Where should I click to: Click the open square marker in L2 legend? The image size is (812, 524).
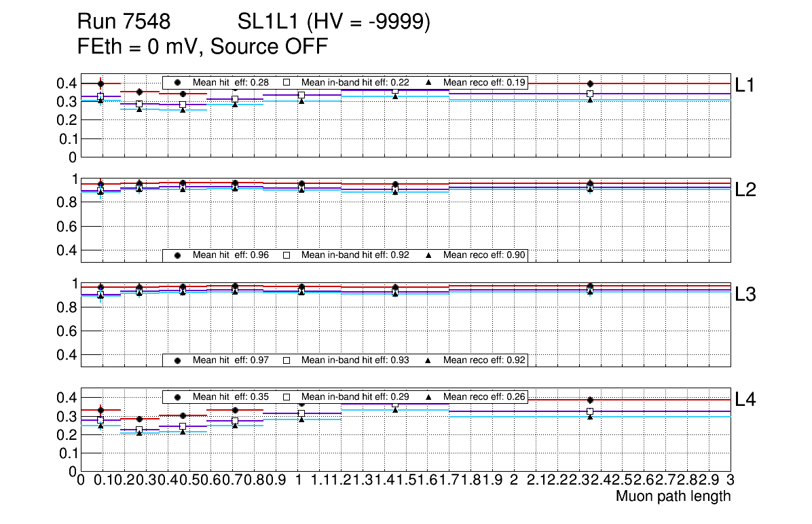[x=287, y=255]
